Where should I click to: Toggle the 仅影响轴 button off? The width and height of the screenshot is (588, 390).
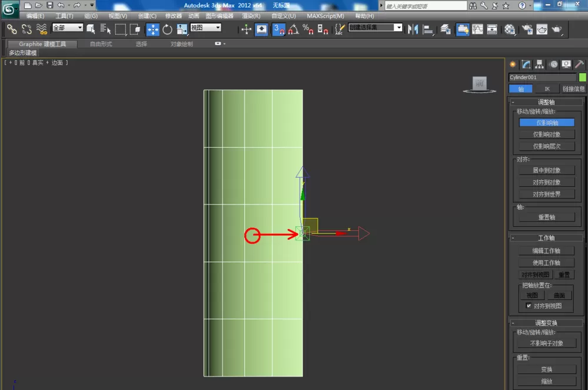point(547,123)
